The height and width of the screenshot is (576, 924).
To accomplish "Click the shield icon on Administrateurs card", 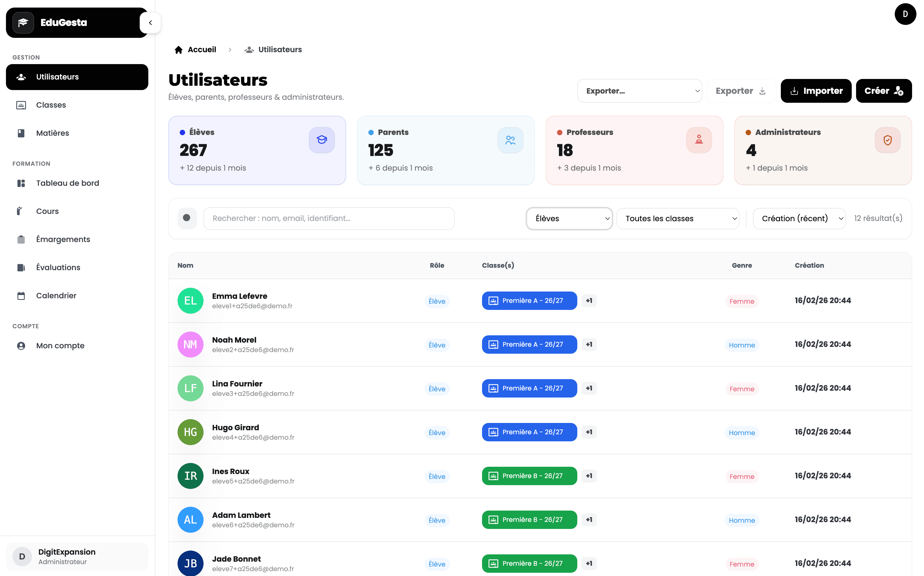I will pyautogui.click(x=887, y=140).
